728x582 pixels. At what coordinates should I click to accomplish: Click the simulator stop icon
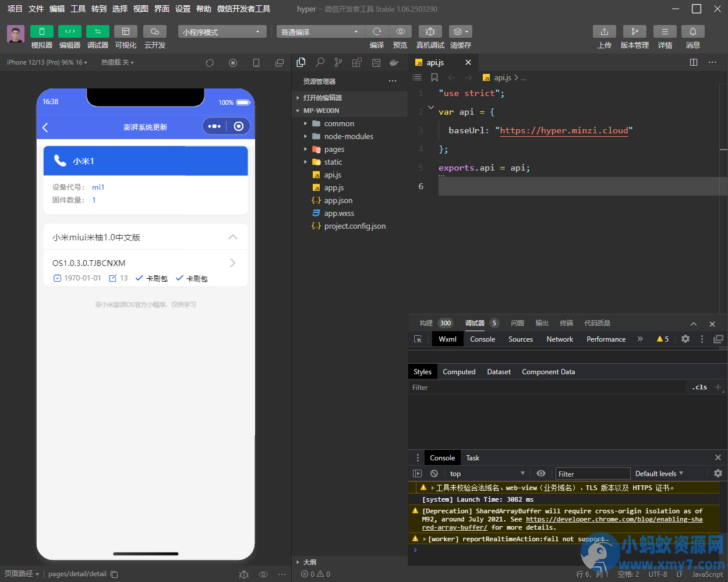point(233,63)
